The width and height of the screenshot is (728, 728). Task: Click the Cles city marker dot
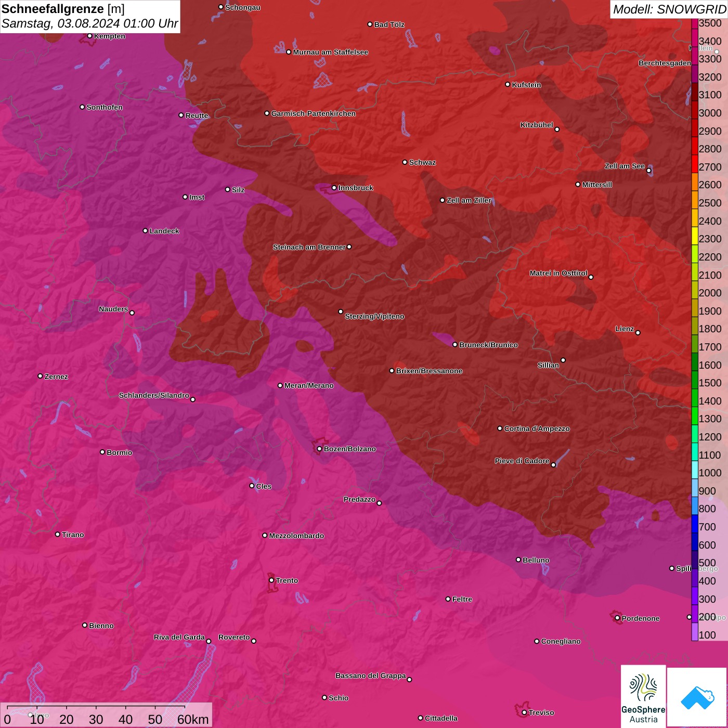coord(252,486)
